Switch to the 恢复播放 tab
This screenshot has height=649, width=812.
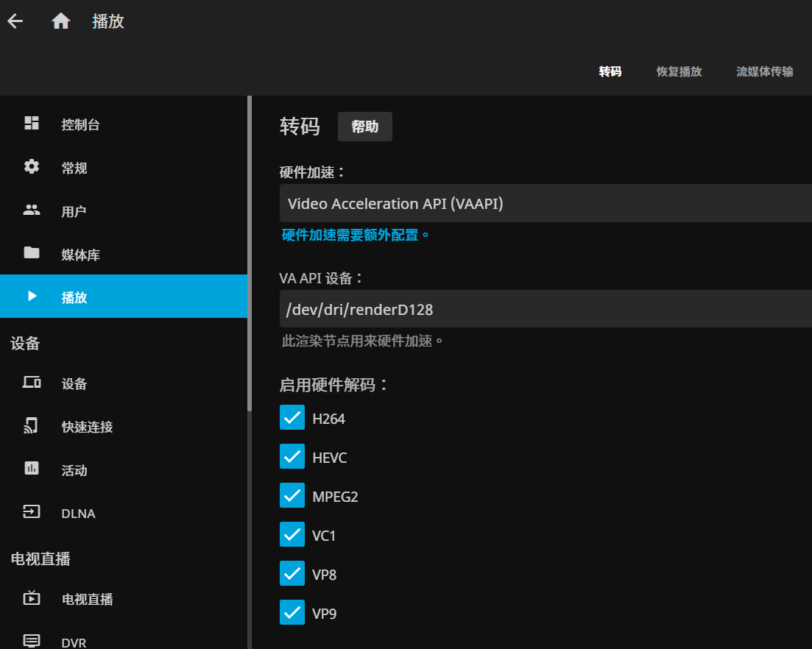(x=679, y=71)
